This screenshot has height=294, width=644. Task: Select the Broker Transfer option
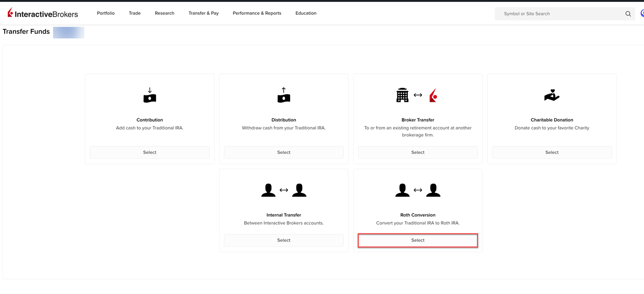418,152
